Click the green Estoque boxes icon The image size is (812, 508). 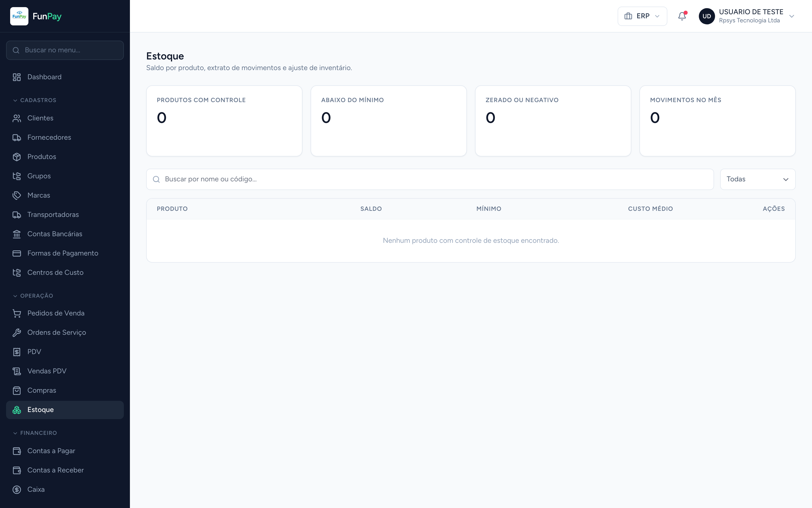point(17,410)
